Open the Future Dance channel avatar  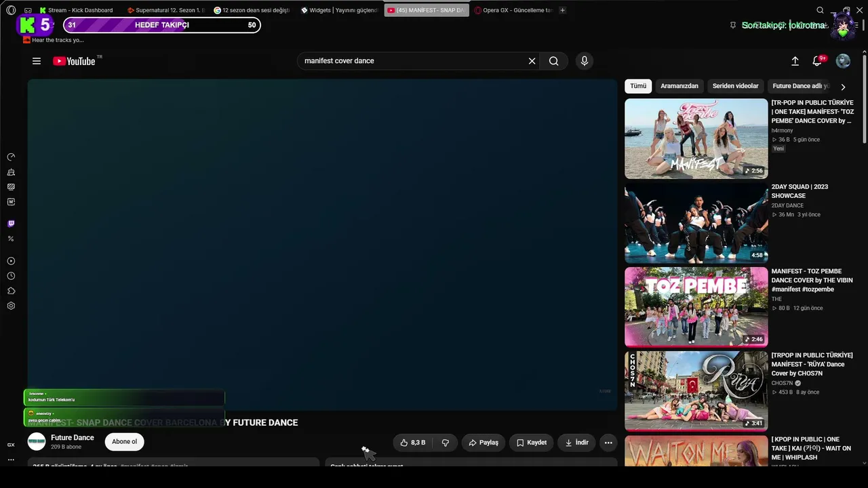[x=37, y=442]
